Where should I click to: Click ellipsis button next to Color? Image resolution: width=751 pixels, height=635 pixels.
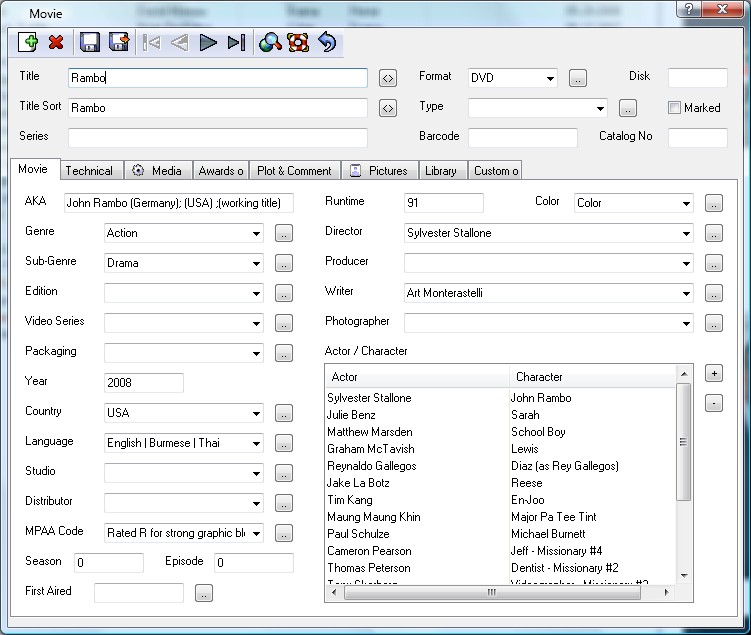coord(714,204)
